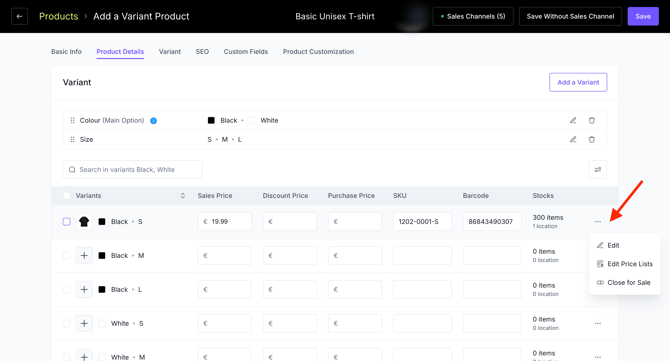Click the Stocks column header
The height and width of the screenshot is (361, 670).
543,196
